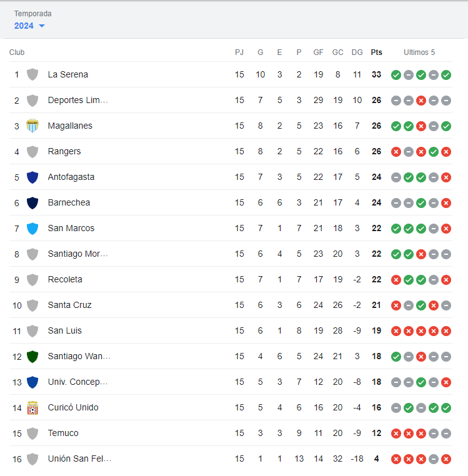Image resolution: width=468 pixels, height=476 pixels.
Task: Click the DG column header
Action: click(x=357, y=52)
